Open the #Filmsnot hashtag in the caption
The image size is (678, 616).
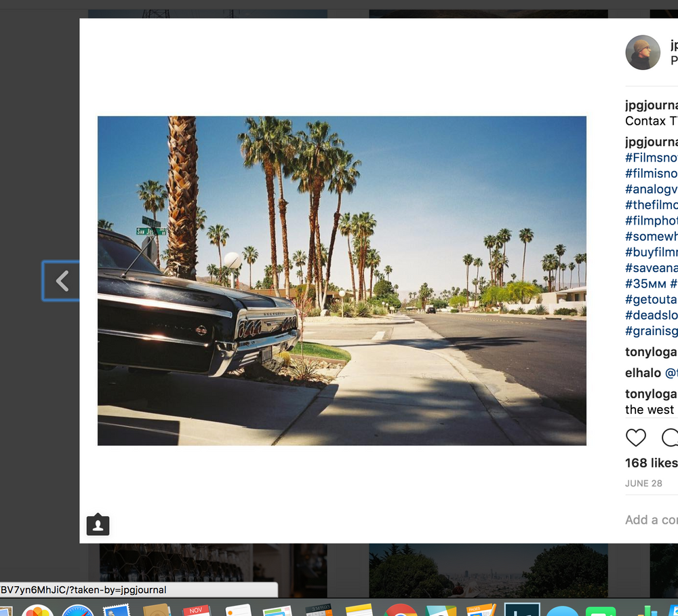coord(651,157)
